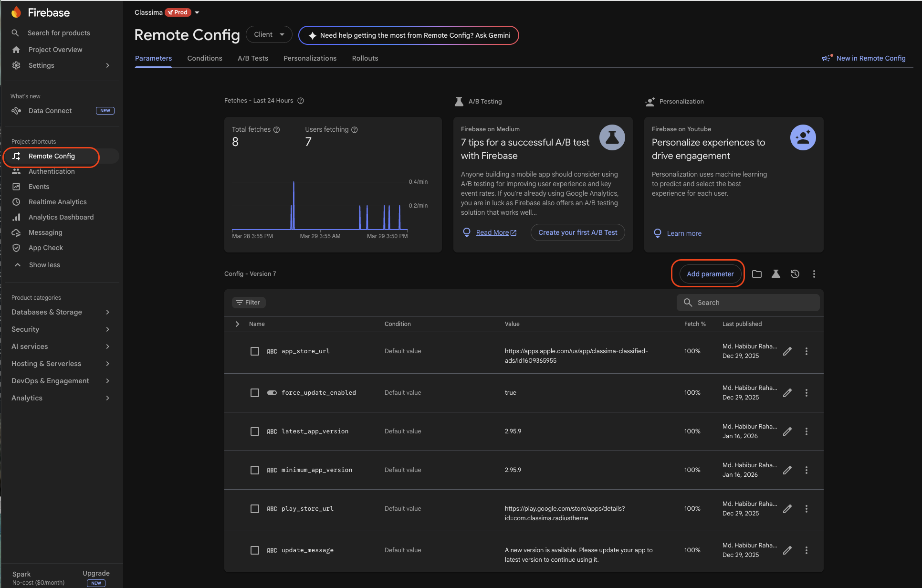The image size is (922, 588).
Task: Open version history clock icon
Action: (795, 274)
